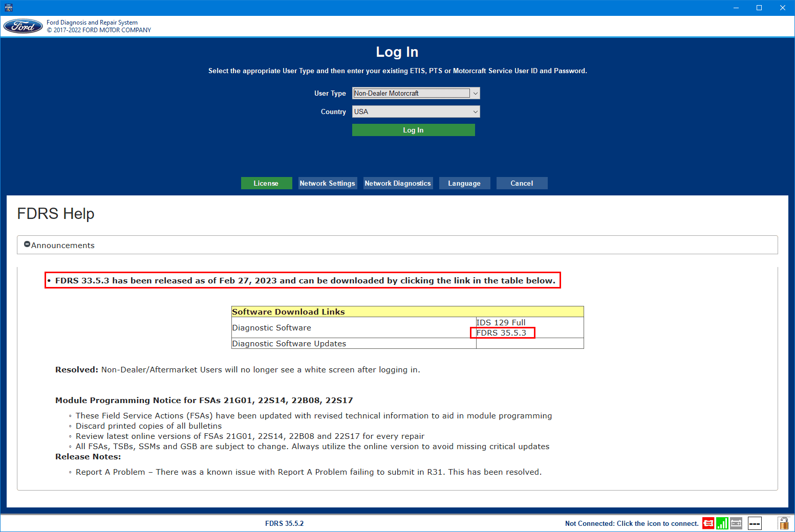795x532 pixels.
Task: Click the FDRS 35.5.2 version text
Action: coord(284,523)
